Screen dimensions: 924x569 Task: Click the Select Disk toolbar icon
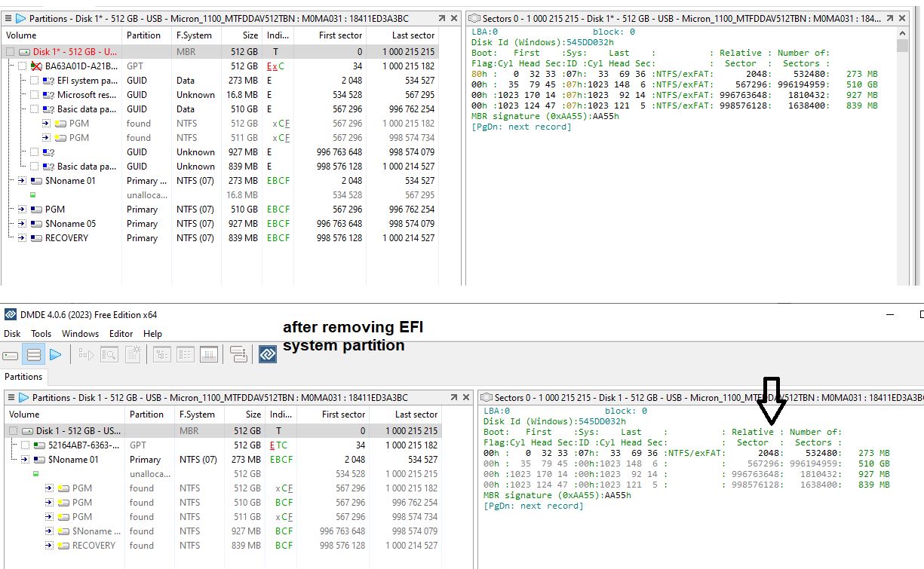click(11, 354)
